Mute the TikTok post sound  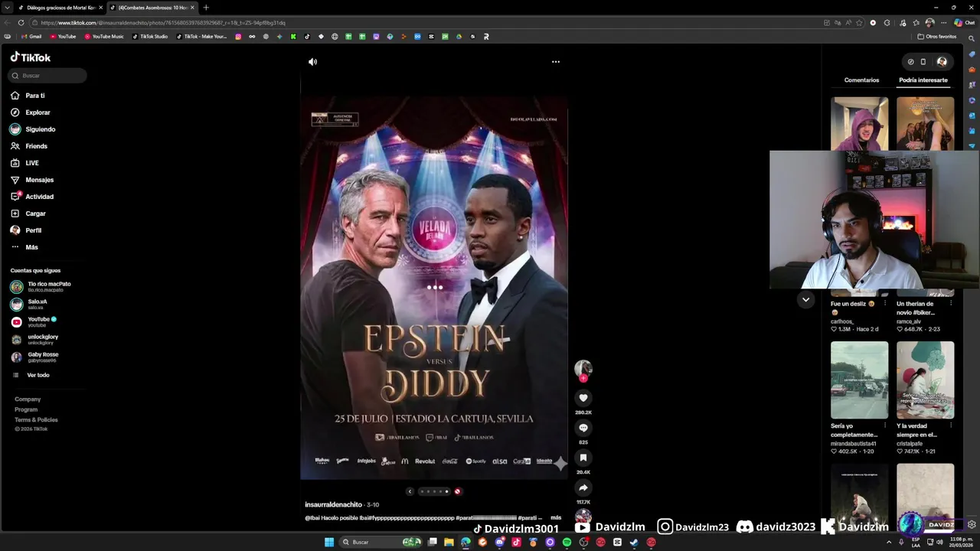[312, 62]
